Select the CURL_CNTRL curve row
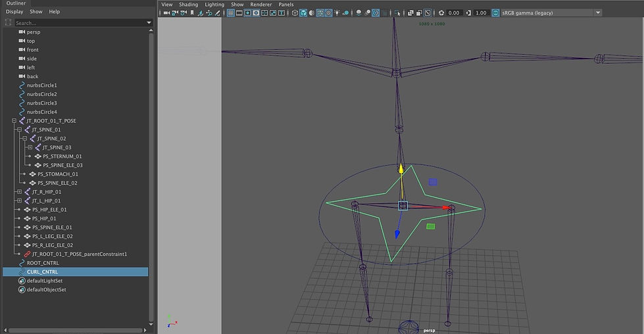644x334 pixels. coord(76,272)
